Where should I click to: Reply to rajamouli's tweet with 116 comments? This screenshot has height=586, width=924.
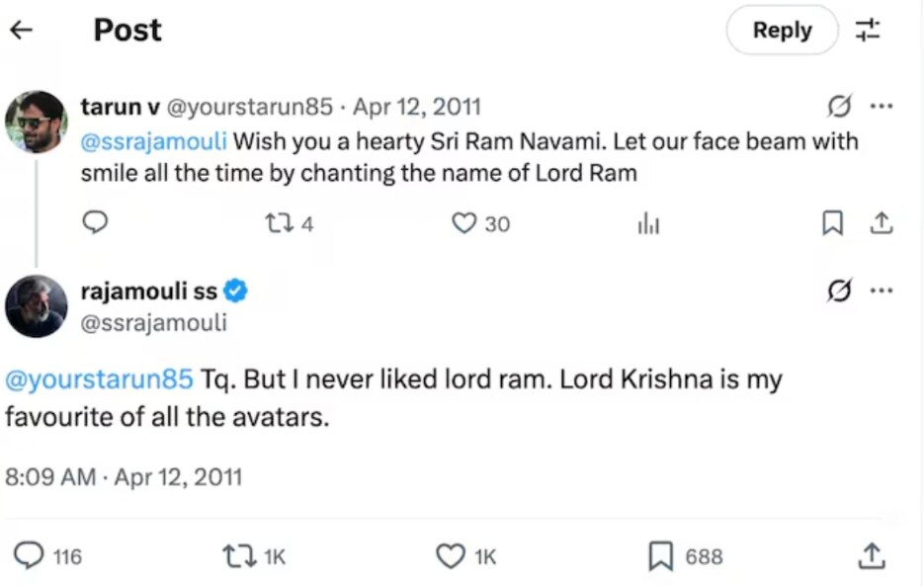(x=32, y=557)
